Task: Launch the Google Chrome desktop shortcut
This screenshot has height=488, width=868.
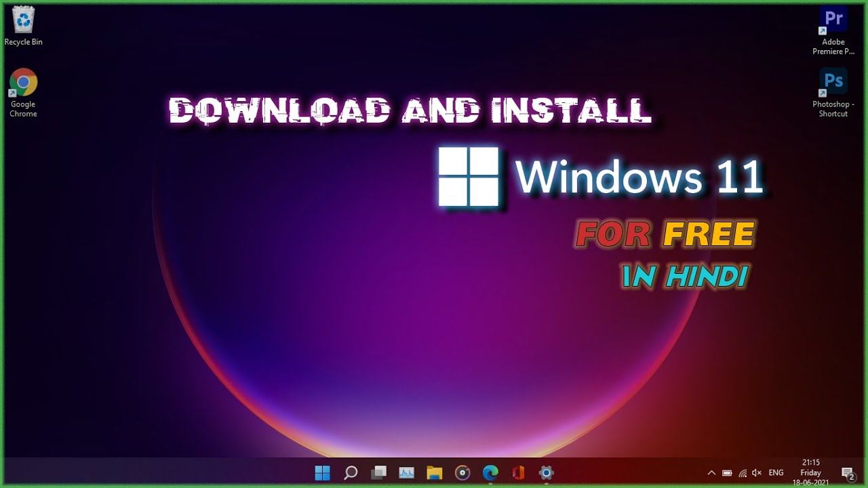Action: pos(23,93)
